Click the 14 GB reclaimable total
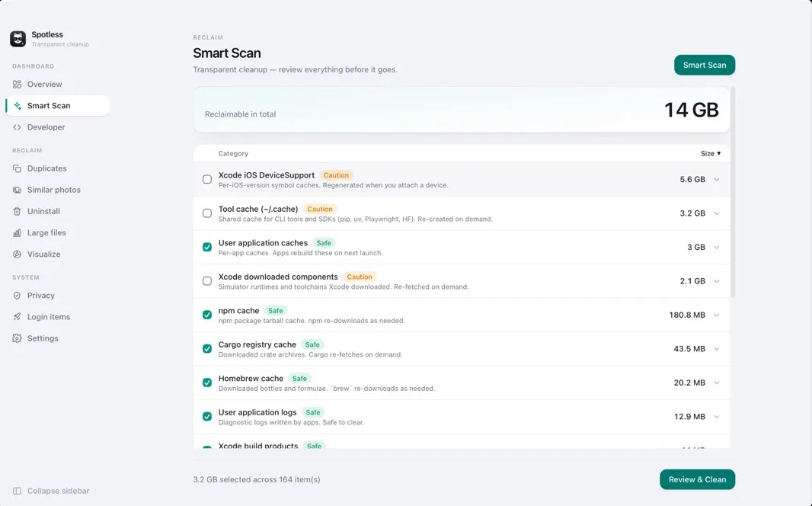Screen dimensions: 812x506 pos(692,110)
